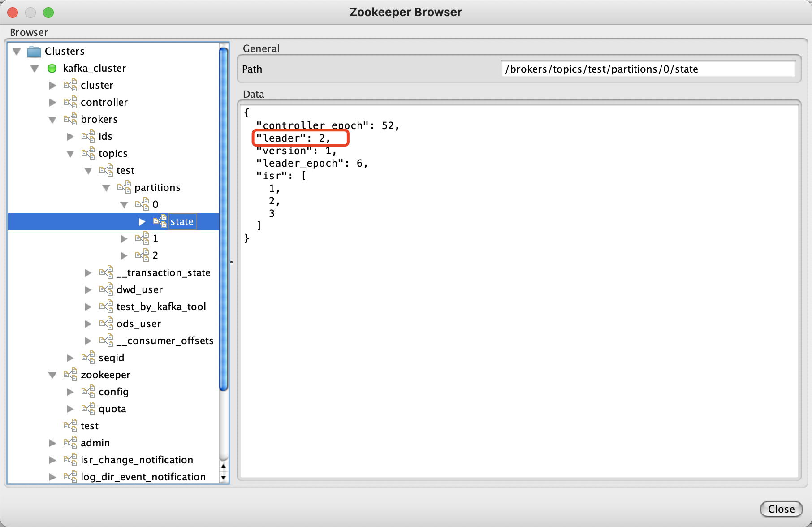The width and height of the screenshot is (812, 527).
Task: Click the Clusters folder icon
Action: tap(34, 52)
